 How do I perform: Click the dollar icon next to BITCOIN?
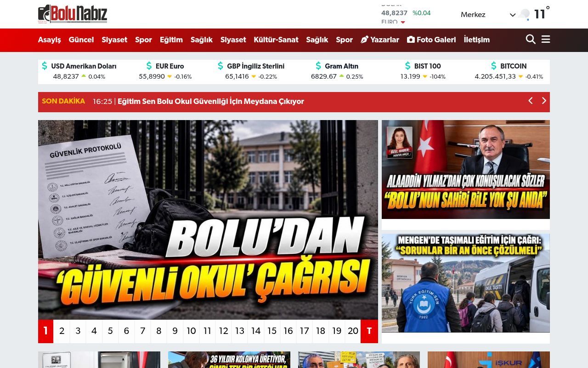click(x=494, y=66)
